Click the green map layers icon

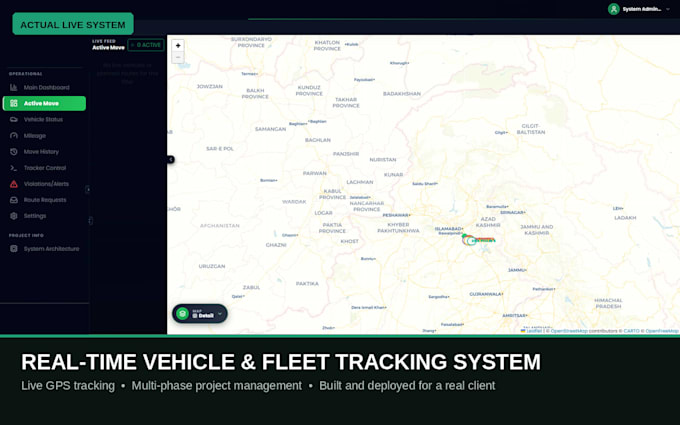183,314
